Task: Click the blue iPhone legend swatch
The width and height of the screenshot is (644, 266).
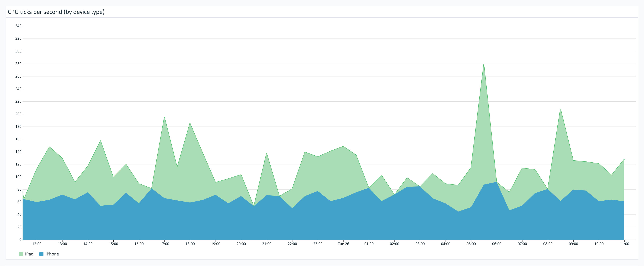Action: click(41, 254)
